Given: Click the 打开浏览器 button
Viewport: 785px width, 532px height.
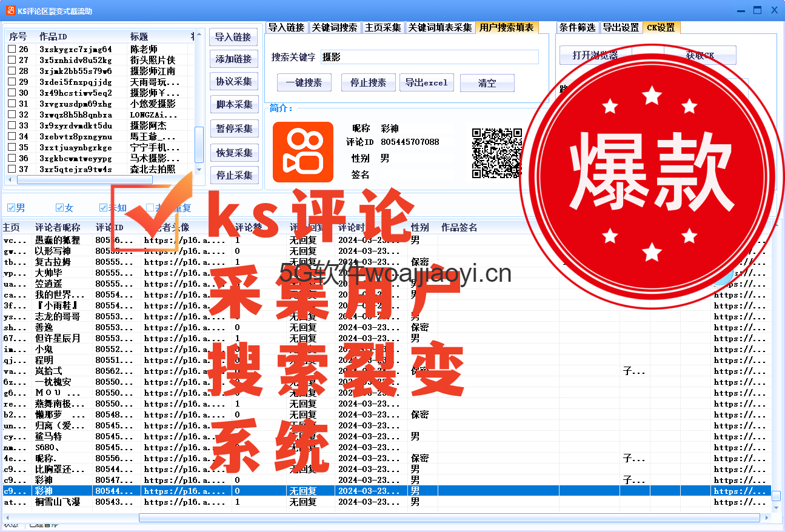Looking at the screenshot, I should click(x=595, y=55).
